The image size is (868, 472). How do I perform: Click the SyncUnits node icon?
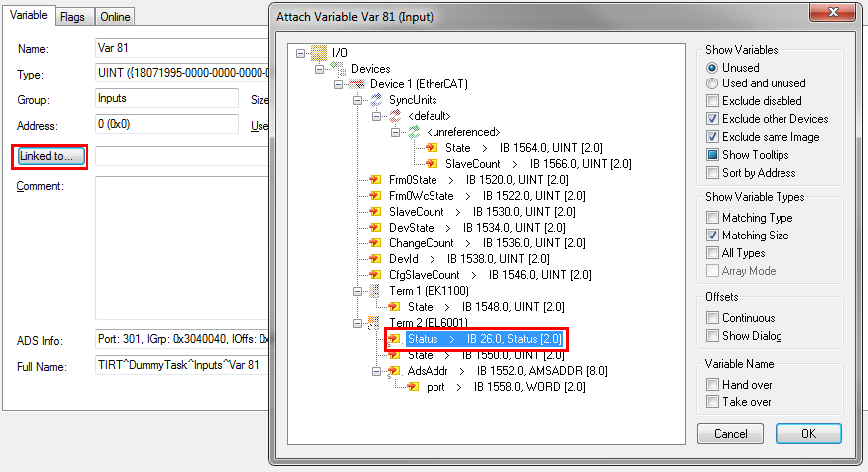tap(376, 100)
